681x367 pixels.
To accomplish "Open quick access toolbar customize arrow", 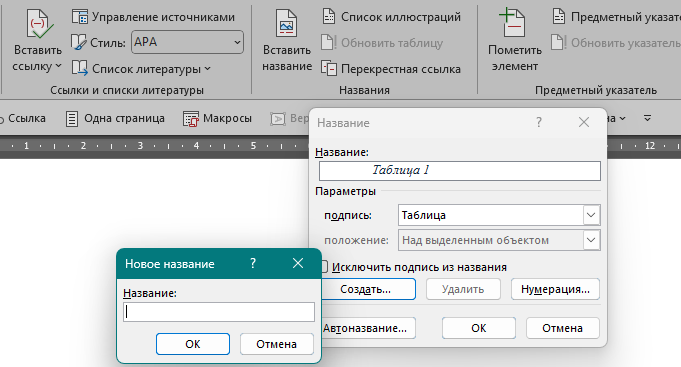I will (647, 118).
